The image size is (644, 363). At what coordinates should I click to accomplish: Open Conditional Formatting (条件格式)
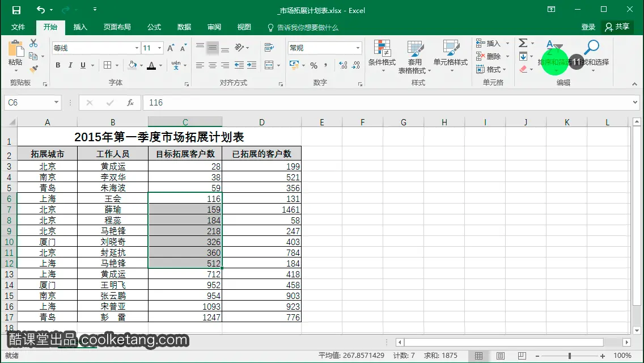click(x=382, y=57)
